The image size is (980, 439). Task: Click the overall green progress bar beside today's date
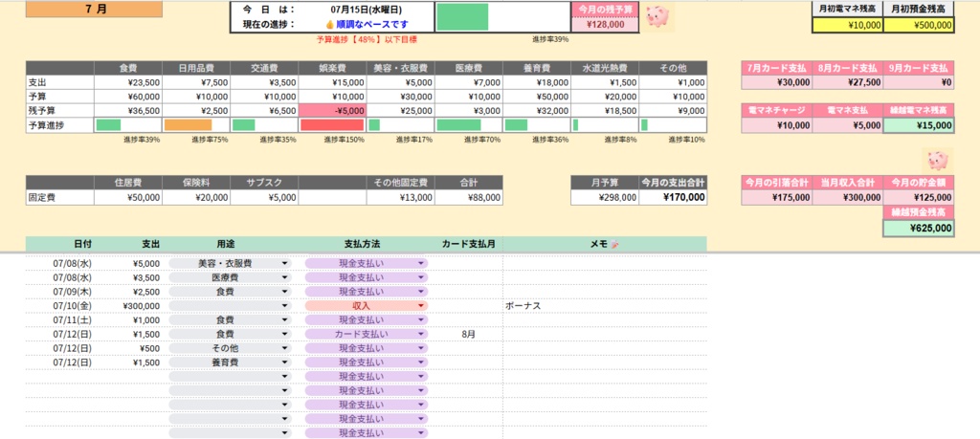click(462, 17)
